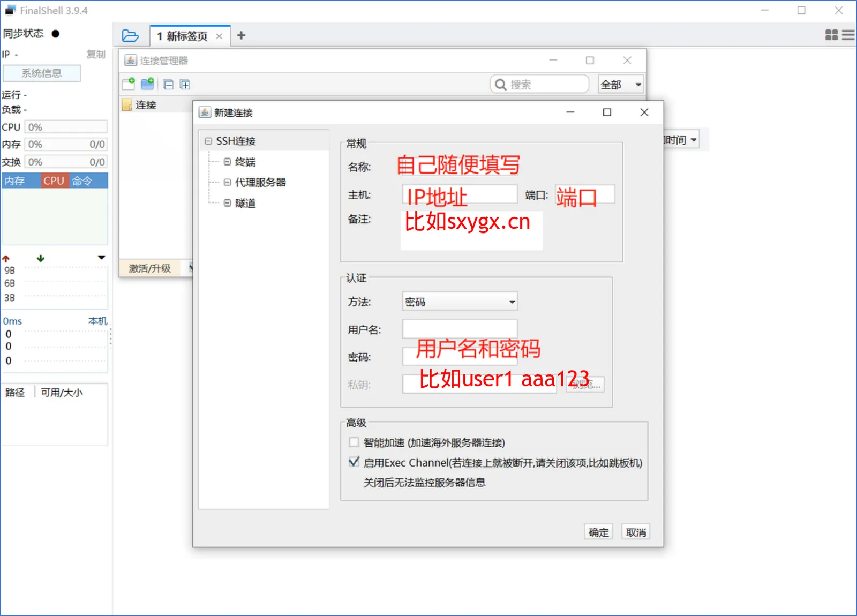Screen dimensions: 857x616
Task: Enable the 智能加速 checkbox
Action: click(x=354, y=442)
